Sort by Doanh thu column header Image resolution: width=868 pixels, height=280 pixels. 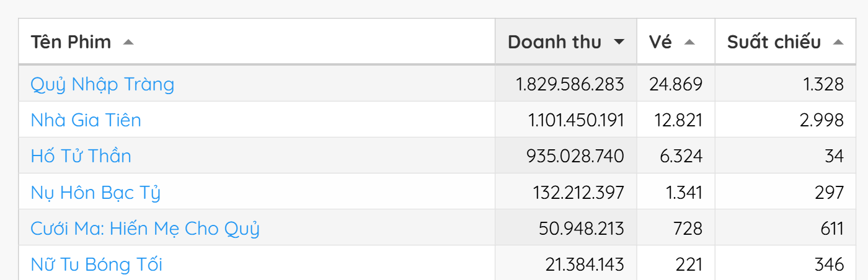click(x=554, y=42)
